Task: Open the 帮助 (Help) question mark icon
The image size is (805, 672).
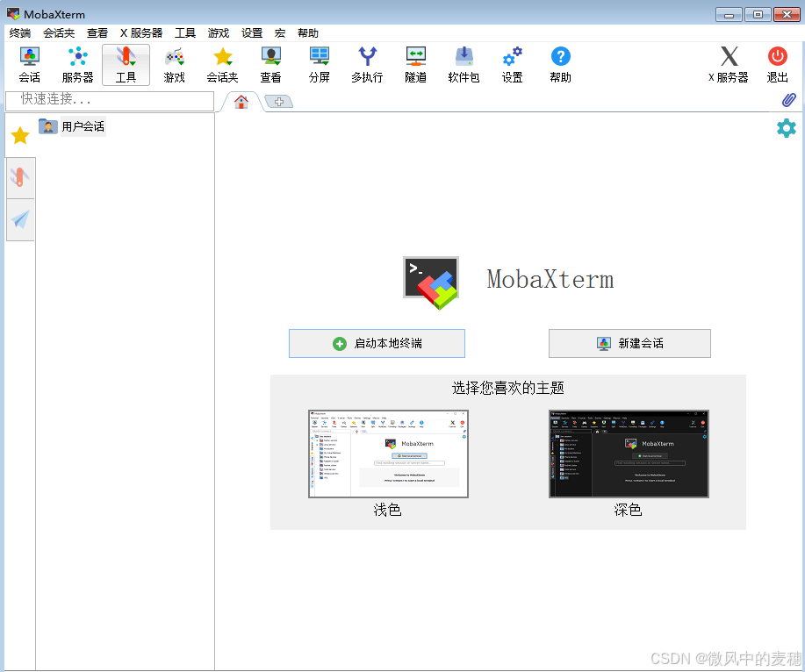Action: coord(559,63)
